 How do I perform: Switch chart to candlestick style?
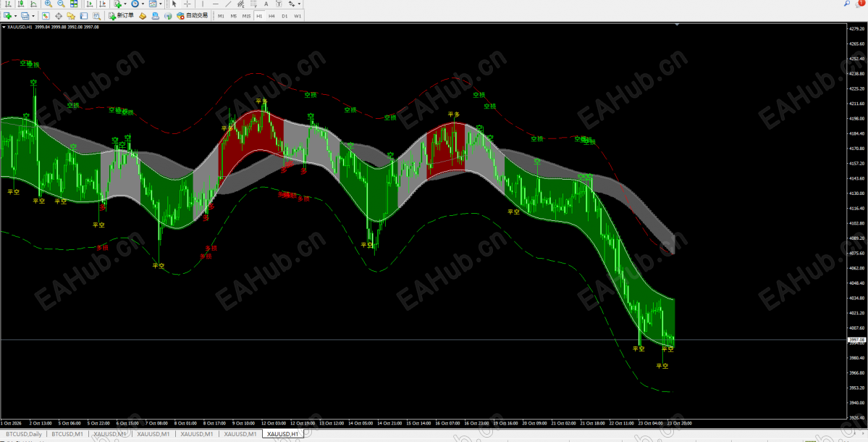click(x=20, y=4)
